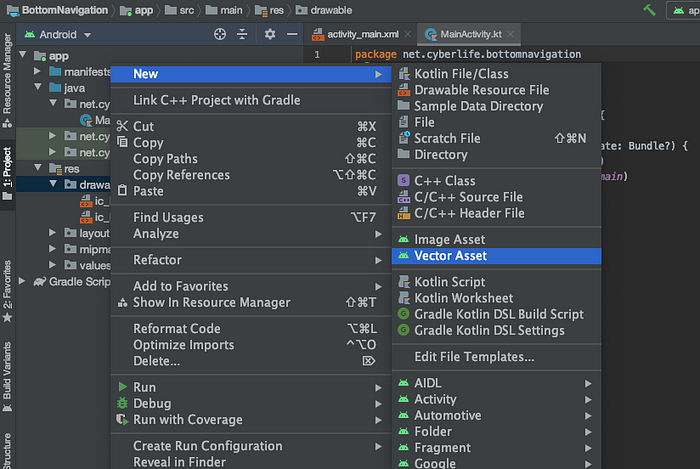Choose Copy from context menu

(x=251, y=142)
